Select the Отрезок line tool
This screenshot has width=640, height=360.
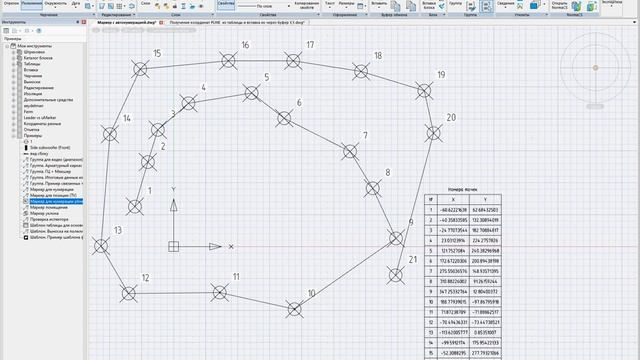pyautogui.click(x=11, y=4)
